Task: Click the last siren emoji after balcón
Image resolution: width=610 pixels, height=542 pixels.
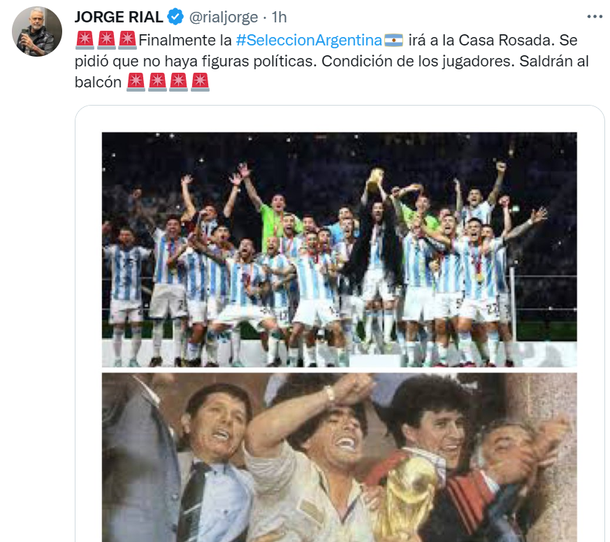Action: tap(200, 82)
